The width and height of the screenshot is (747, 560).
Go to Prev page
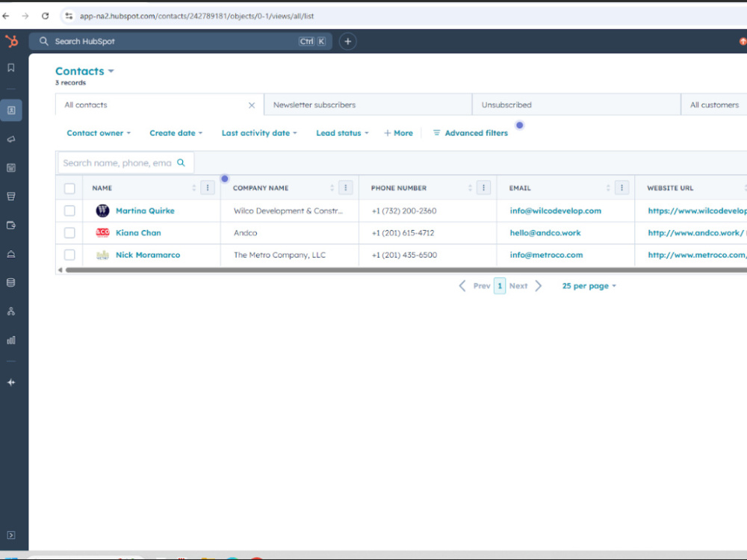[x=474, y=286]
